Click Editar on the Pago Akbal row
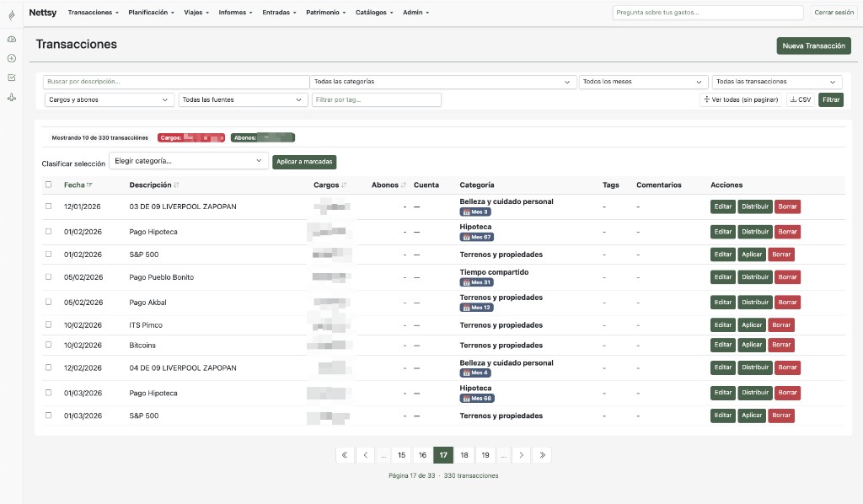The height and width of the screenshot is (504, 863). [x=722, y=302]
